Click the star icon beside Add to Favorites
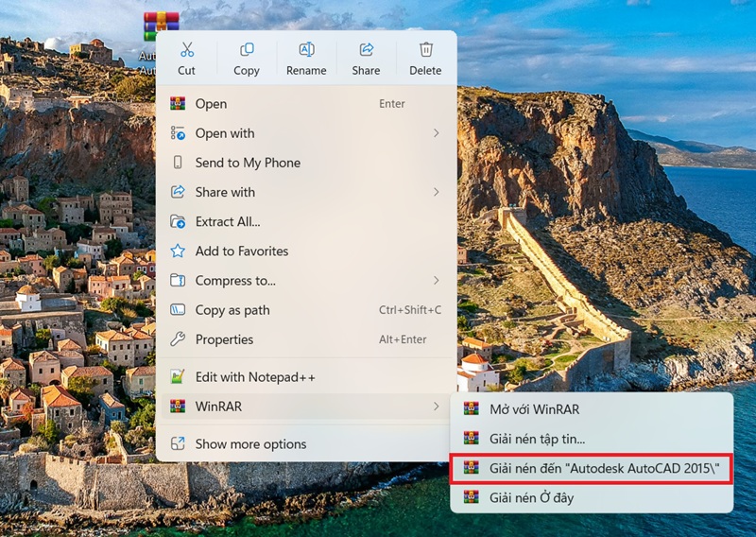 click(177, 251)
